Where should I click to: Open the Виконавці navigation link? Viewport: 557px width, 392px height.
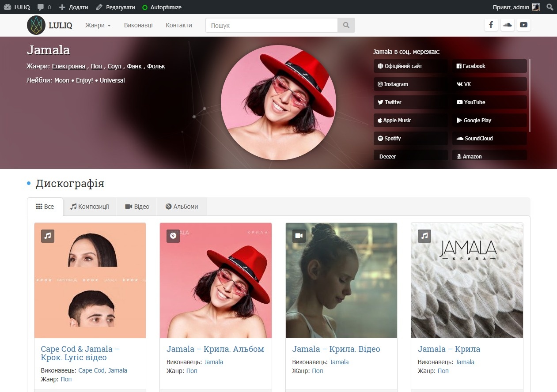[x=138, y=25]
